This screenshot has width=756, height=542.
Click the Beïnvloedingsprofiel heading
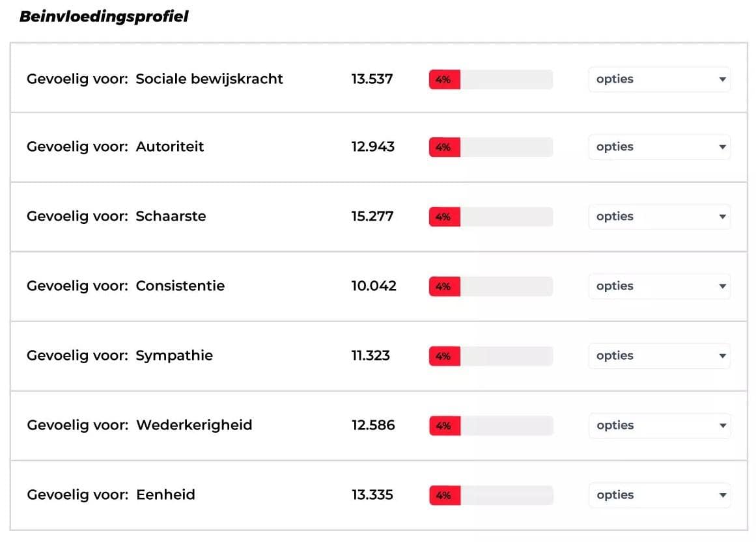tap(104, 17)
